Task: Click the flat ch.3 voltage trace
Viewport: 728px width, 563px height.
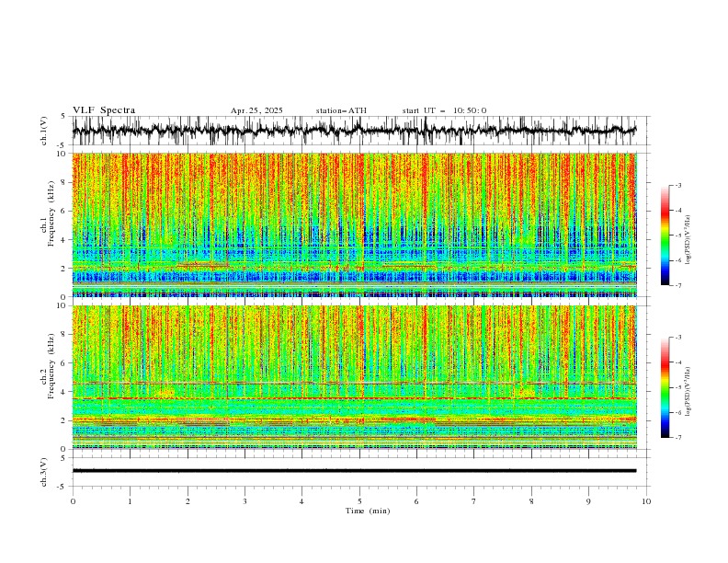Action: (x=354, y=471)
